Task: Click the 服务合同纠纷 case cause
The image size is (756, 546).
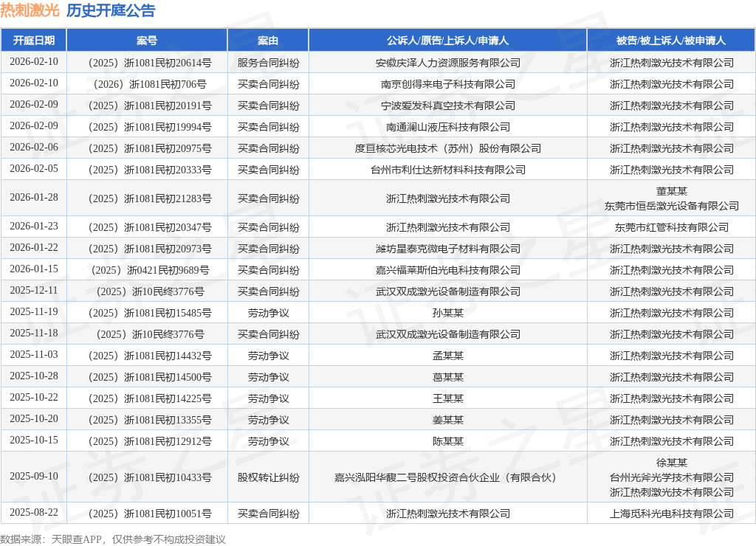Action: click(268, 63)
